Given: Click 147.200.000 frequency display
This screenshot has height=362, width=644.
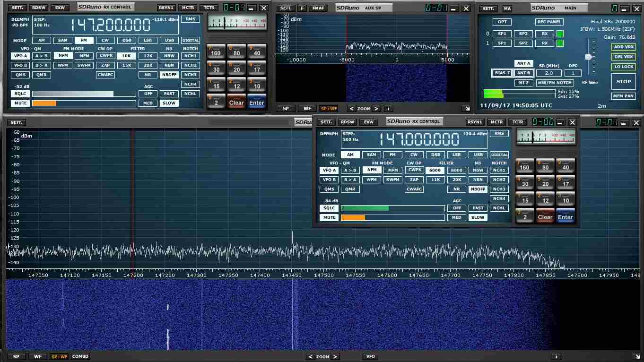Looking at the screenshot, I should pos(111,25).
